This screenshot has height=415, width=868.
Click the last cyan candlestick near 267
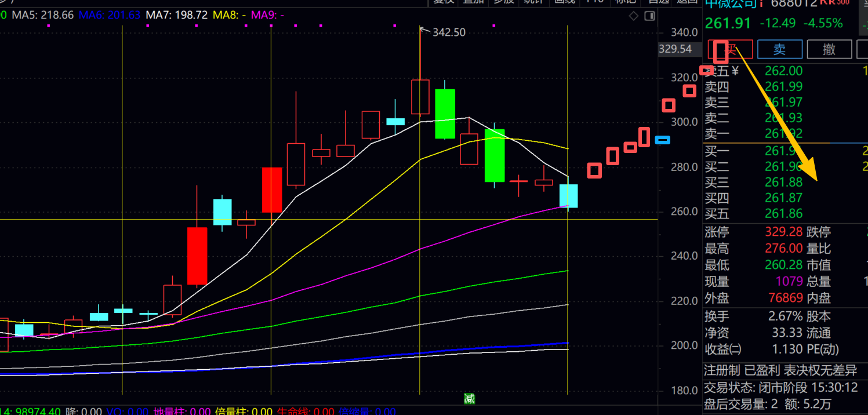coord(568,196)
